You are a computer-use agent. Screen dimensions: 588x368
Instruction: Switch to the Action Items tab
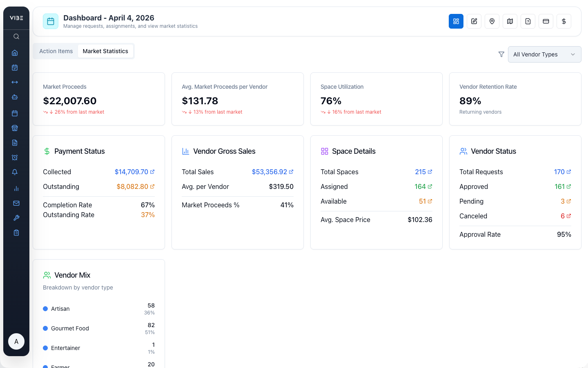pyautogui.click(x=56, y=51)
